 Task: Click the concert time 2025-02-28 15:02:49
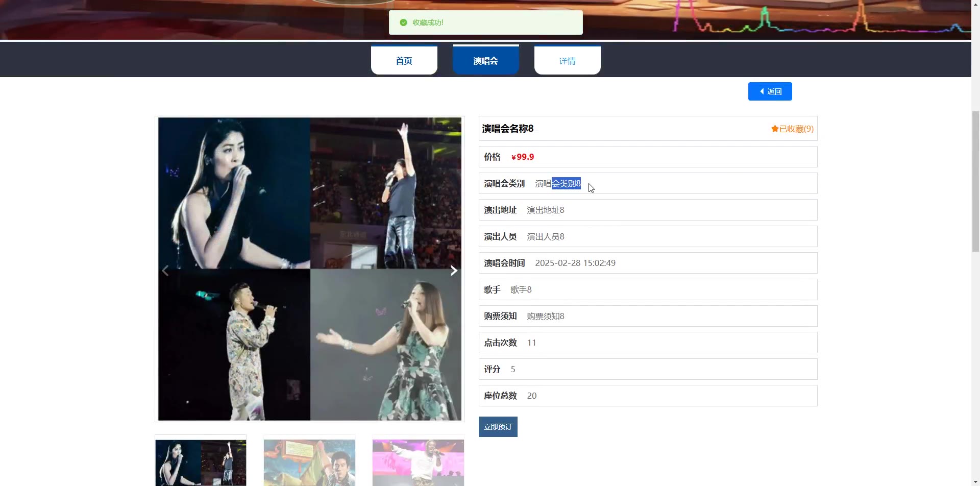point(575,263)
